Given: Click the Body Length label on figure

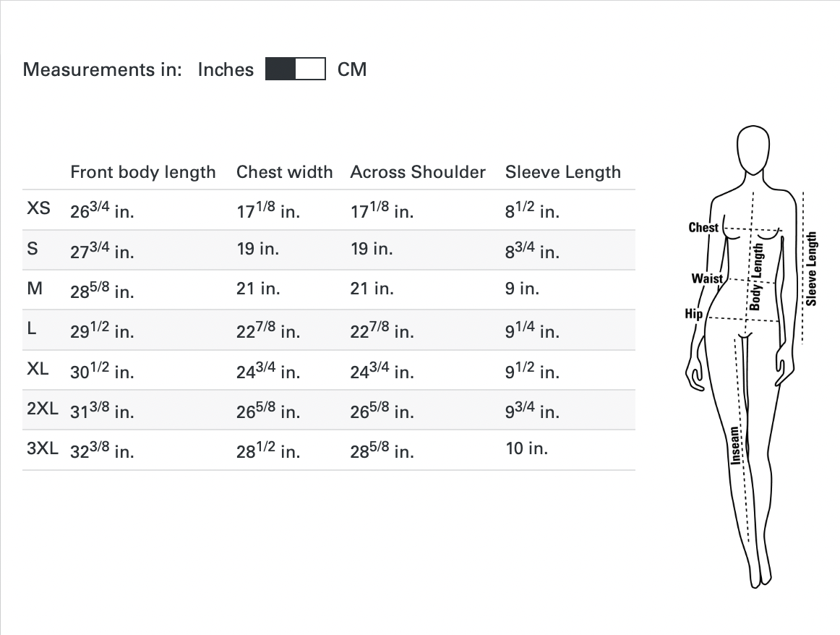Looking at the screenshot, I should 756,276.
